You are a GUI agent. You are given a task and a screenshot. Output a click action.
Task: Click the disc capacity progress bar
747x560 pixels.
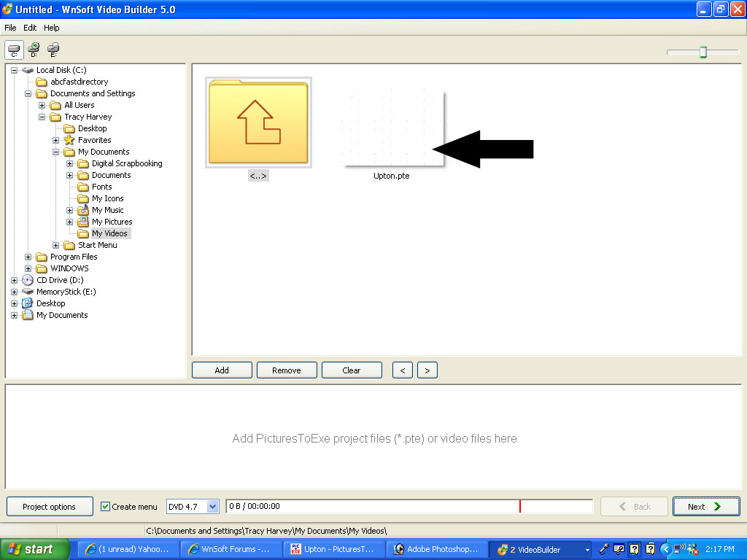(409, 506)
